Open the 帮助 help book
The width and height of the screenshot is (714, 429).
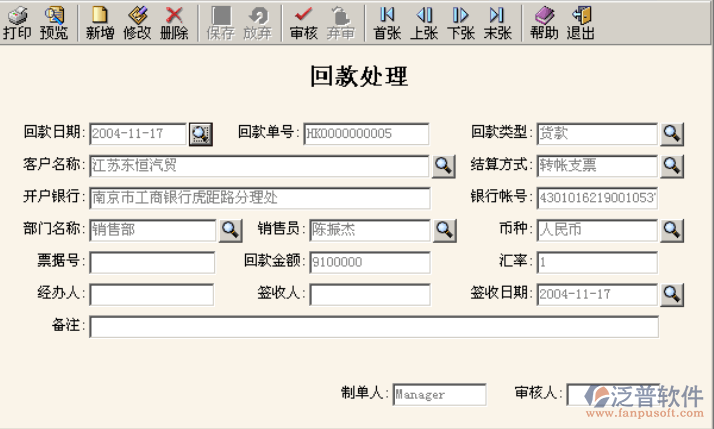pyautogui.click(x=544, y=23)
